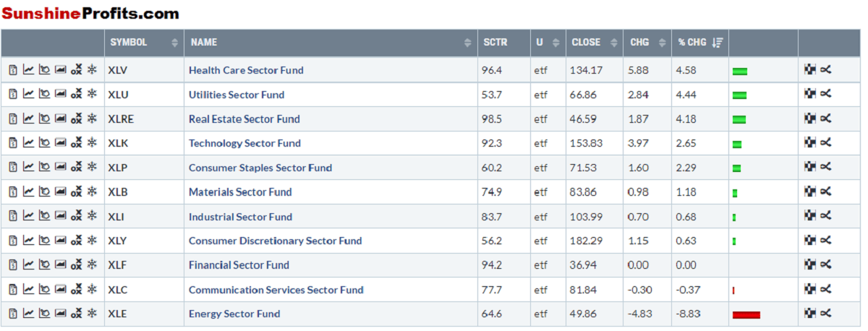Open the dollar document icon for XLP
This screenshot has height=331, width=868.
pos(13,168)
